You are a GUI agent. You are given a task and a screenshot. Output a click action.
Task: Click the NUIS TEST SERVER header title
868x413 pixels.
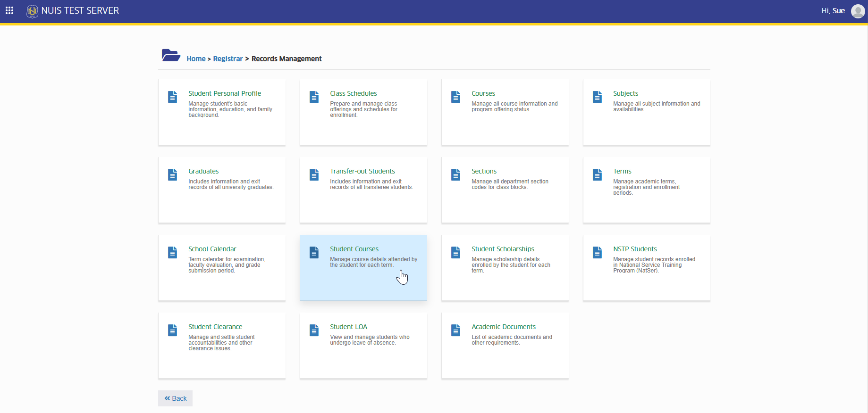[x=80, y=10]
